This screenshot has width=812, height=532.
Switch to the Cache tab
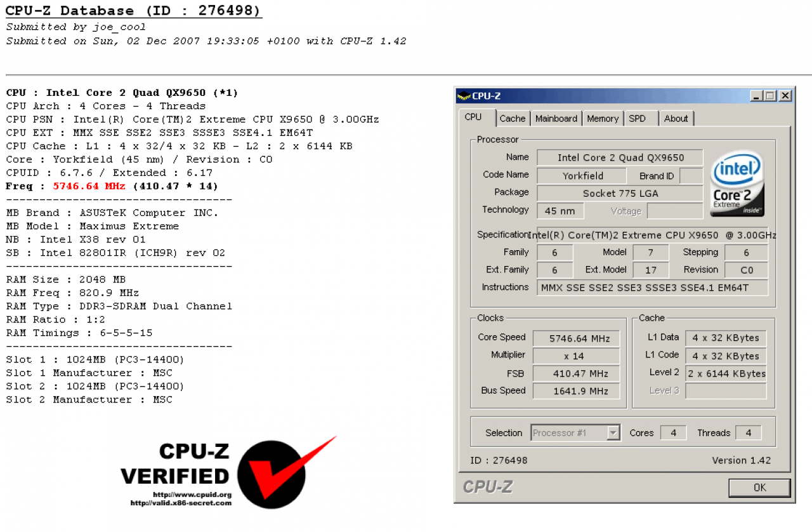[512, 119]
